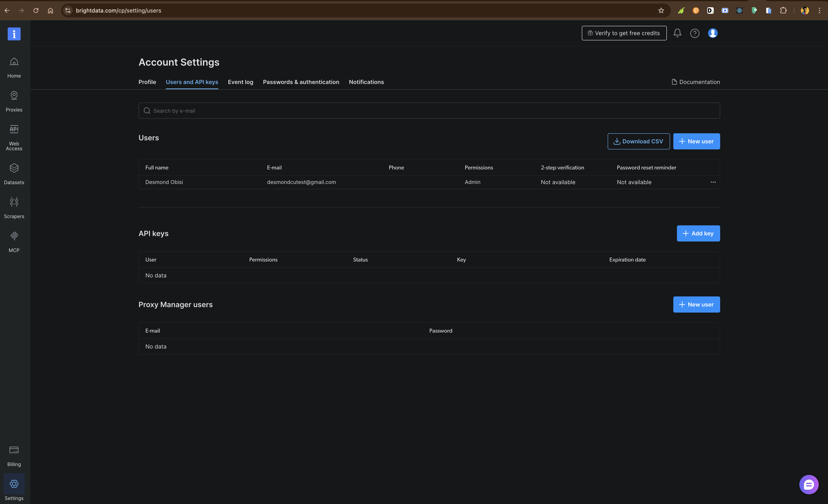Screen dimensions: 828x504
Task: Download users as CSV
Action: [638, 141]
